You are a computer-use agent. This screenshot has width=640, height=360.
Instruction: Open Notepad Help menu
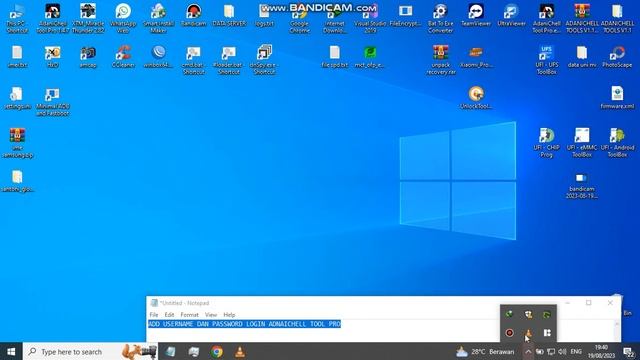tap(229, 315)
